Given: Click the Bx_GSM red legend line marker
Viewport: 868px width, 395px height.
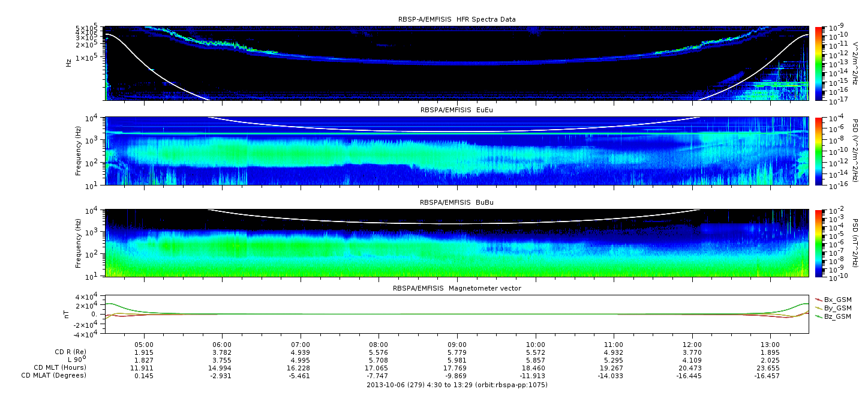Looking at the screenshot, I should click(x=818, y=299).
